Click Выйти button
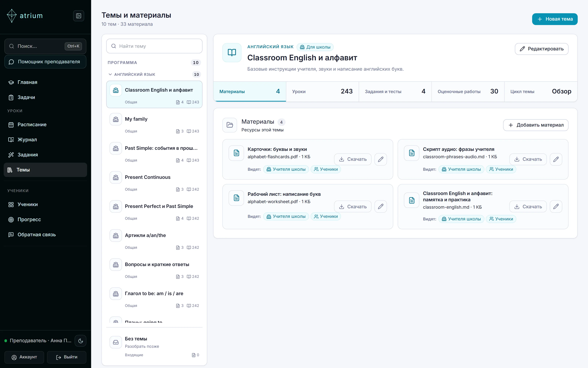588x368 pixels. tap(67, 357)
